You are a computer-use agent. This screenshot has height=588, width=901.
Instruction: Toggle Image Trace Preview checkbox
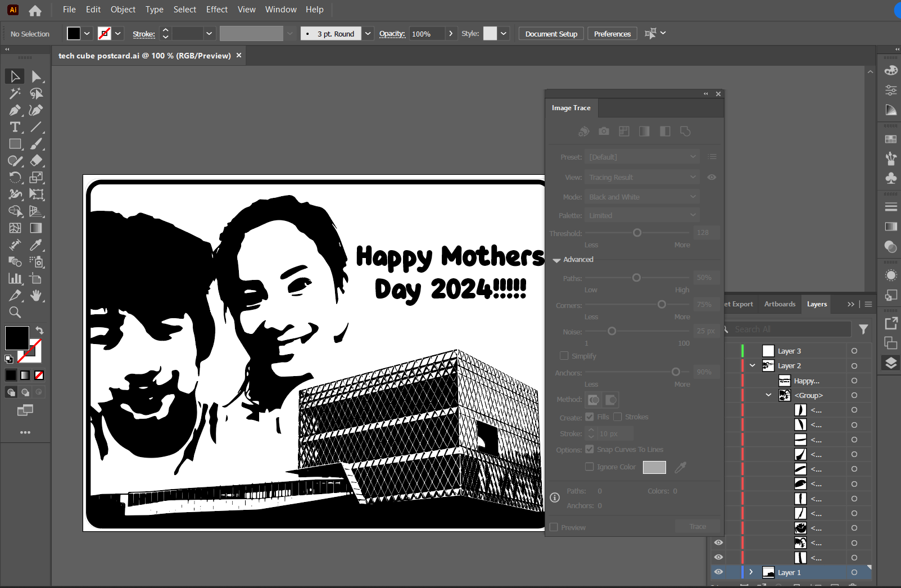(554, 527)
